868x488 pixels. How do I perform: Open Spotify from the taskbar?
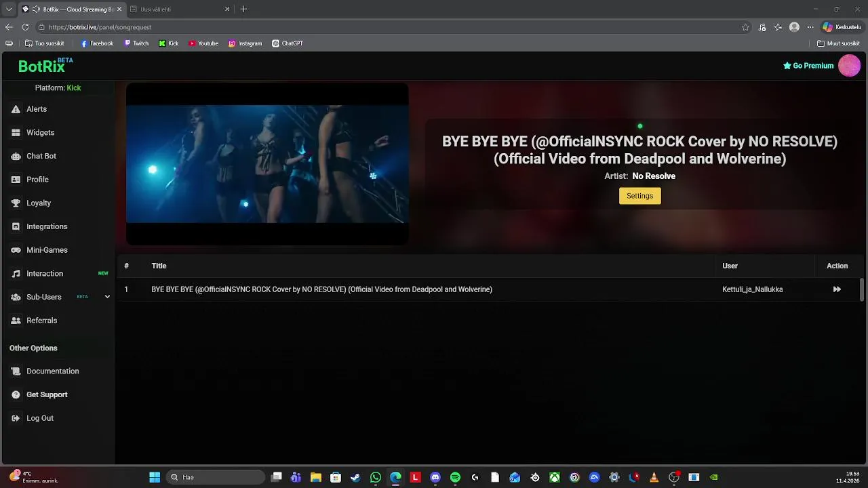pos(455,477)
